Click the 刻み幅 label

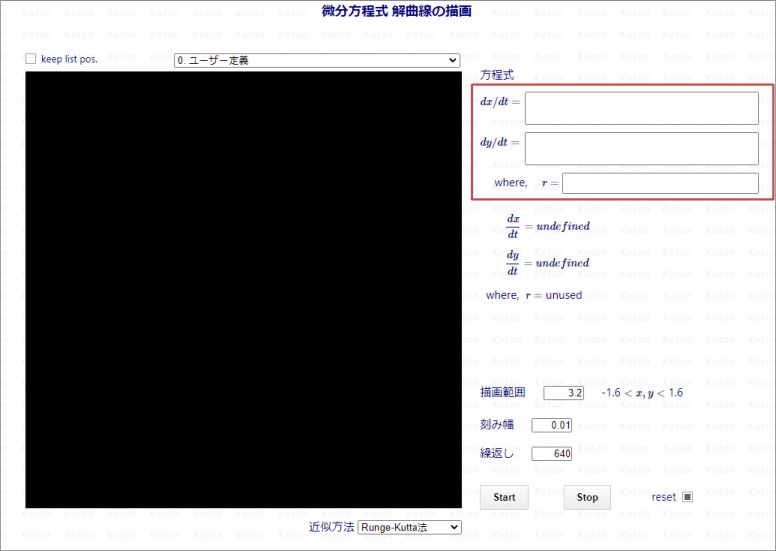497,425
